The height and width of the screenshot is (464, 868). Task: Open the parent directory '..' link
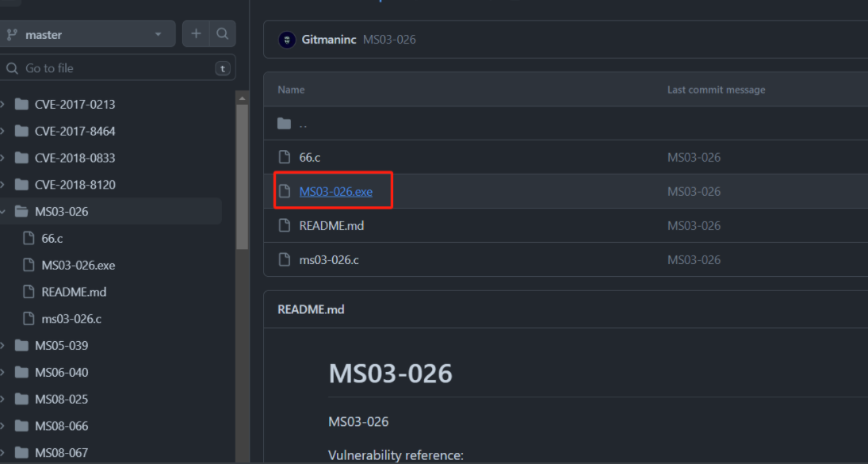pos(303,124)
